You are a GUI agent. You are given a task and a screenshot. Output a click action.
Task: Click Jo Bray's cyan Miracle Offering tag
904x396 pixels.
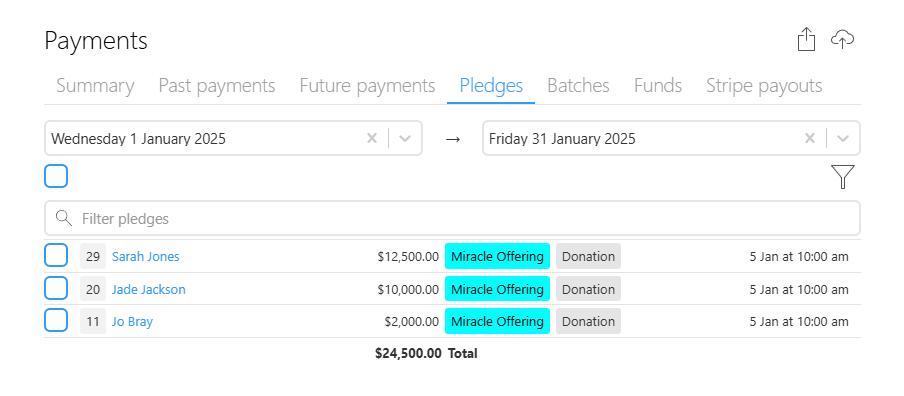click(497, 322)
